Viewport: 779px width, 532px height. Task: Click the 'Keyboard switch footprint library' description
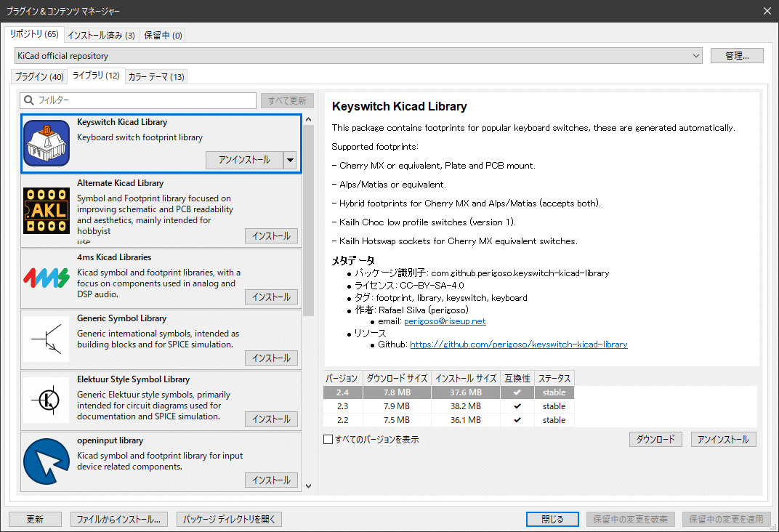point(140,137)
